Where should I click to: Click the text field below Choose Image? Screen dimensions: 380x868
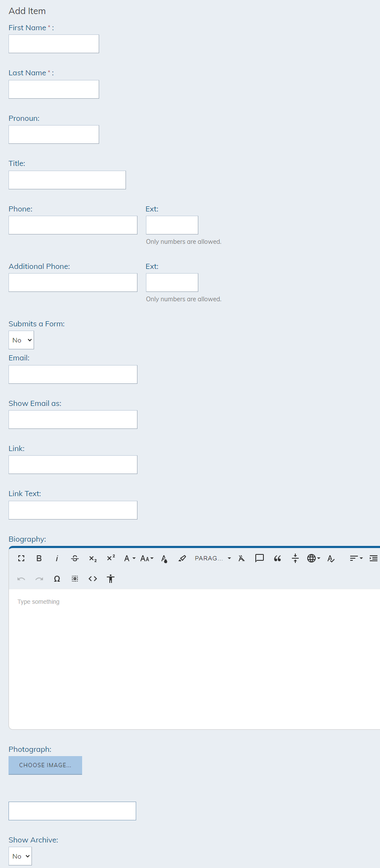(x=72, y=811)
